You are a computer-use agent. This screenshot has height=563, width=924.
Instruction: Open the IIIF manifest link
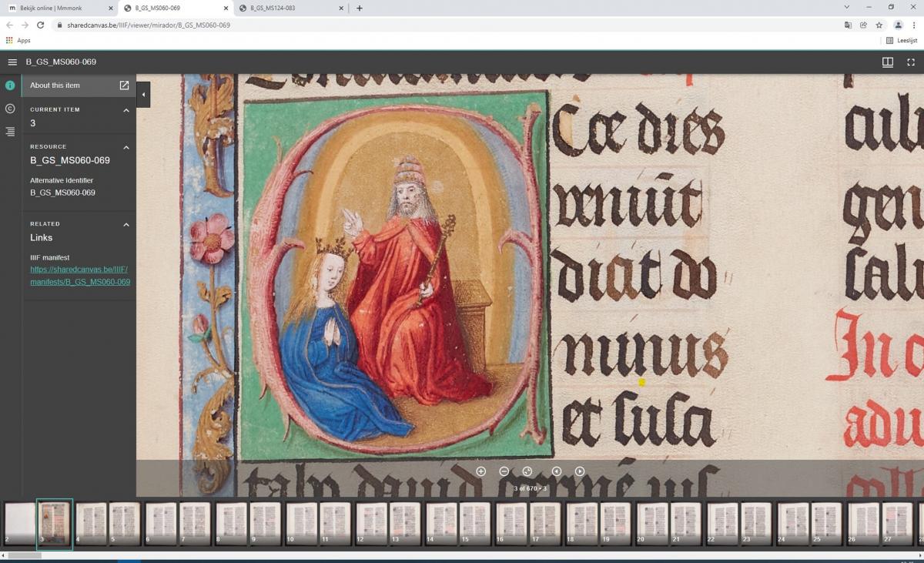pos(80,276)
